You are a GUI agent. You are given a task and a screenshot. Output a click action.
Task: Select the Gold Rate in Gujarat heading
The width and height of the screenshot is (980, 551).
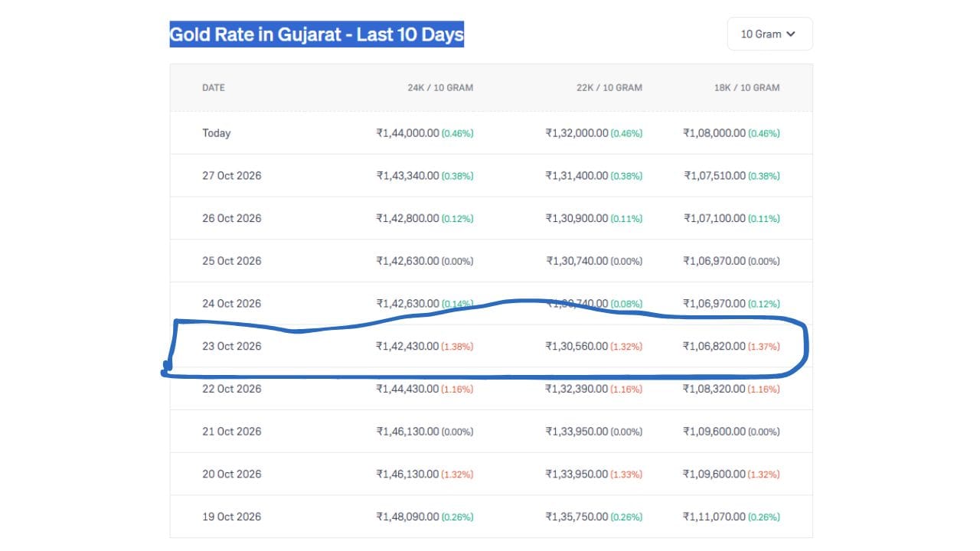(x=317, y=34)
